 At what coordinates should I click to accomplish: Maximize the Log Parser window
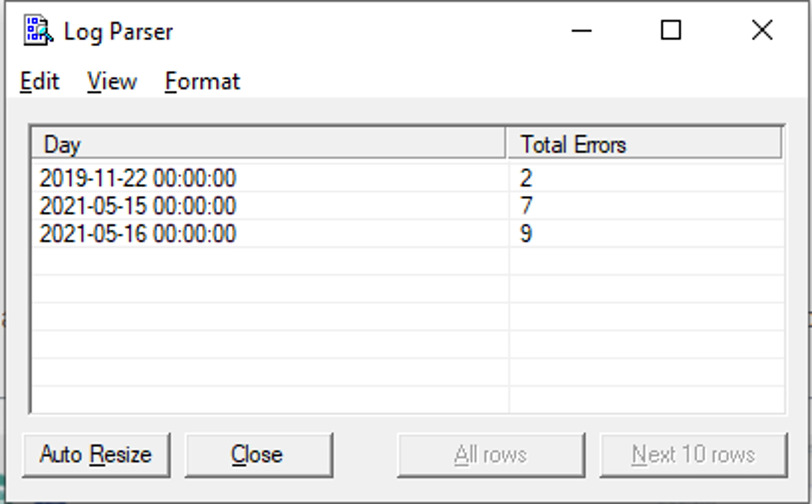(671, 30)
